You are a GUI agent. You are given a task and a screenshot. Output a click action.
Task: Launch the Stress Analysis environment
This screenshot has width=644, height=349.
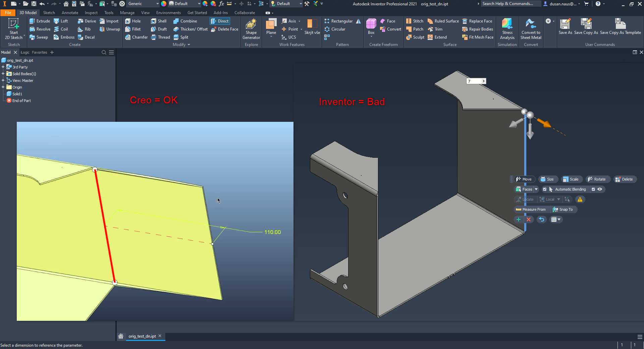coord(507,29)
